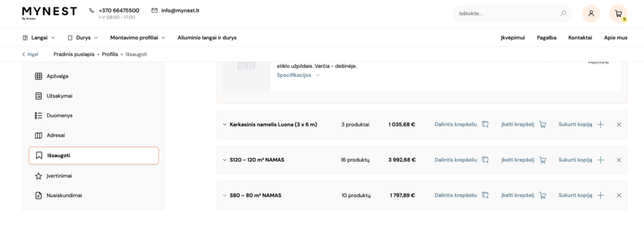The width and height of the screenshot is (644, 234).
Task: Expand the S80 – 80 m² NAMAS saved cart
Action: point(225,195)
